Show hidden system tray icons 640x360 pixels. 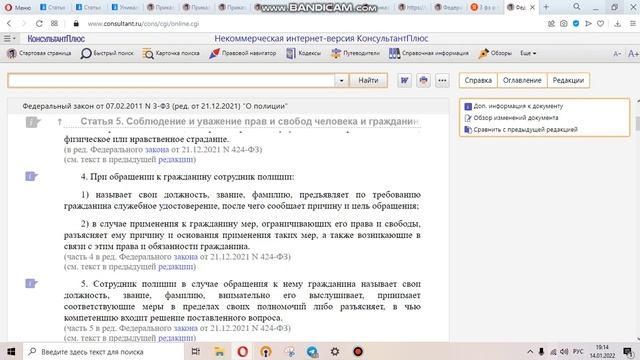pos(530,351)
